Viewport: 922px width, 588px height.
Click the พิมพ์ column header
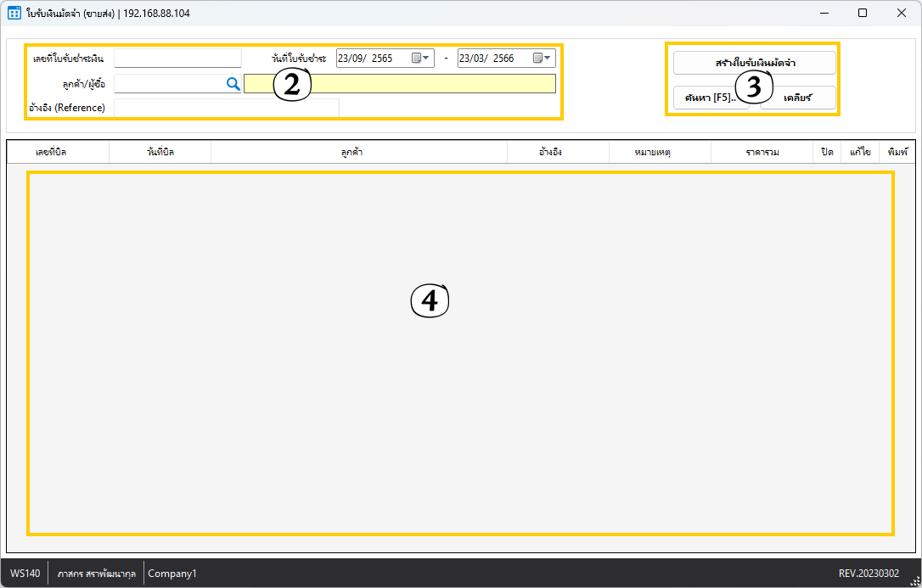pyautogui.click(x=897, y=152)
